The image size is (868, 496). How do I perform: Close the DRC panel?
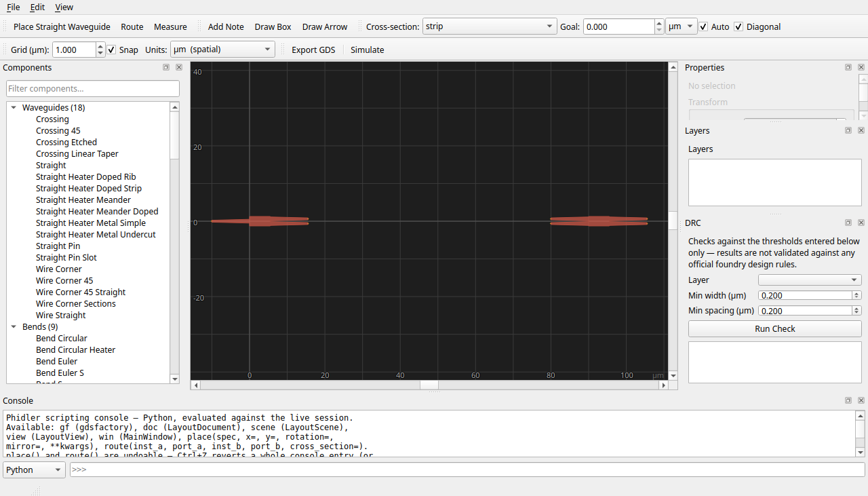click(861, 223)
